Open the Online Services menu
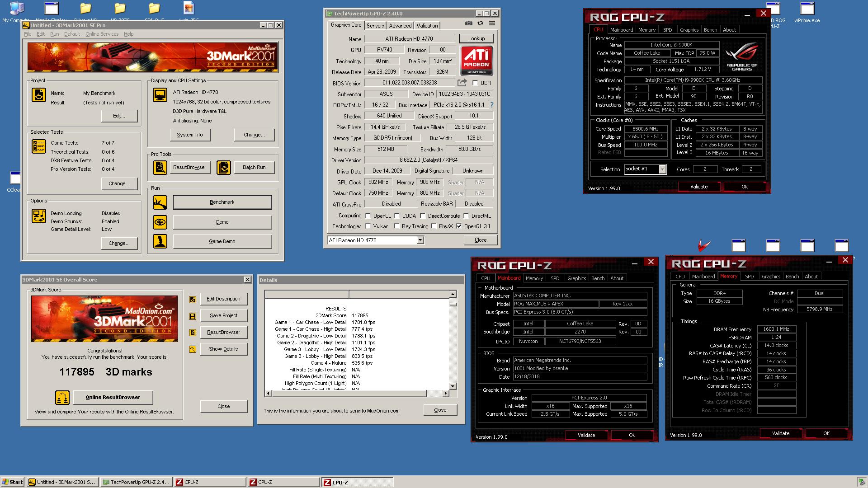Screen dimensions: 868x488 [102, 34]
